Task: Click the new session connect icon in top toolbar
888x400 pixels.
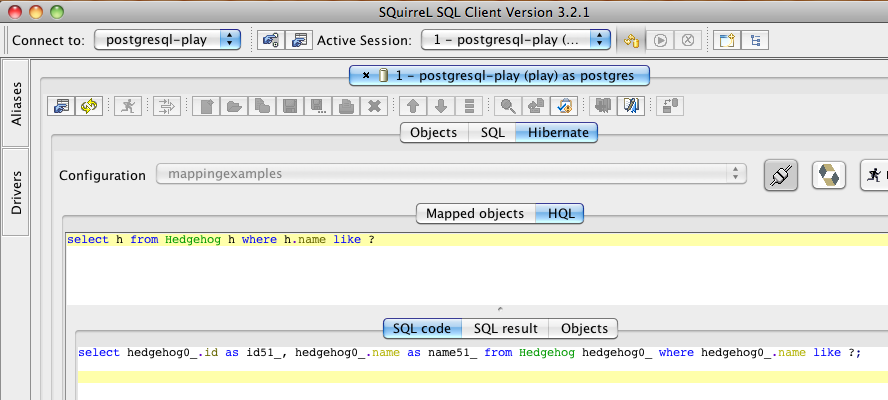Action: coord(298,40)
